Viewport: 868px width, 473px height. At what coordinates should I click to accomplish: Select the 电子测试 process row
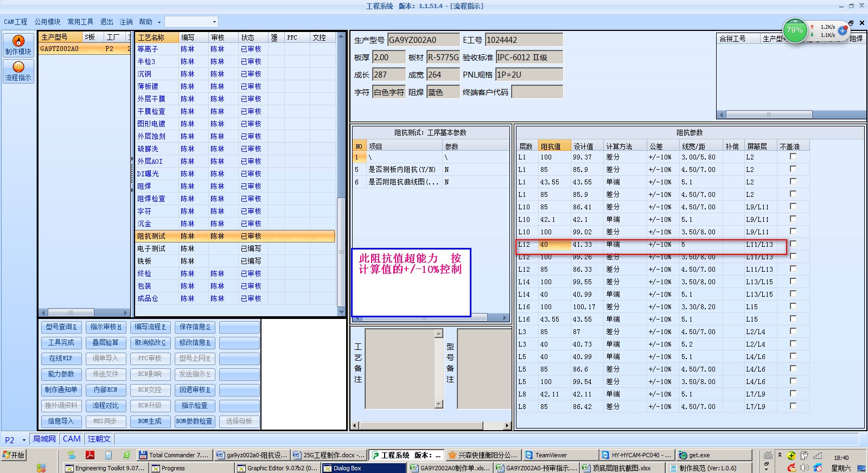pos(235,249)
